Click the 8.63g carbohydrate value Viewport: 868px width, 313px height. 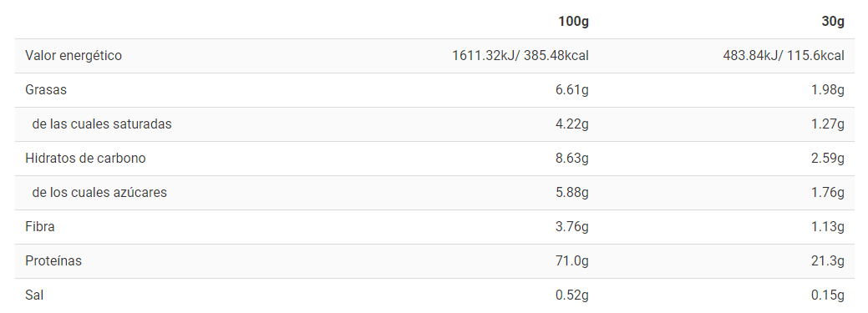coord(572,159)
